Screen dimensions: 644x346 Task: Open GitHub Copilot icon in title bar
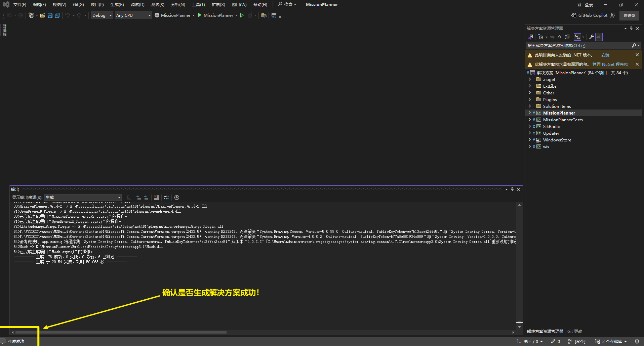(574, 15)
